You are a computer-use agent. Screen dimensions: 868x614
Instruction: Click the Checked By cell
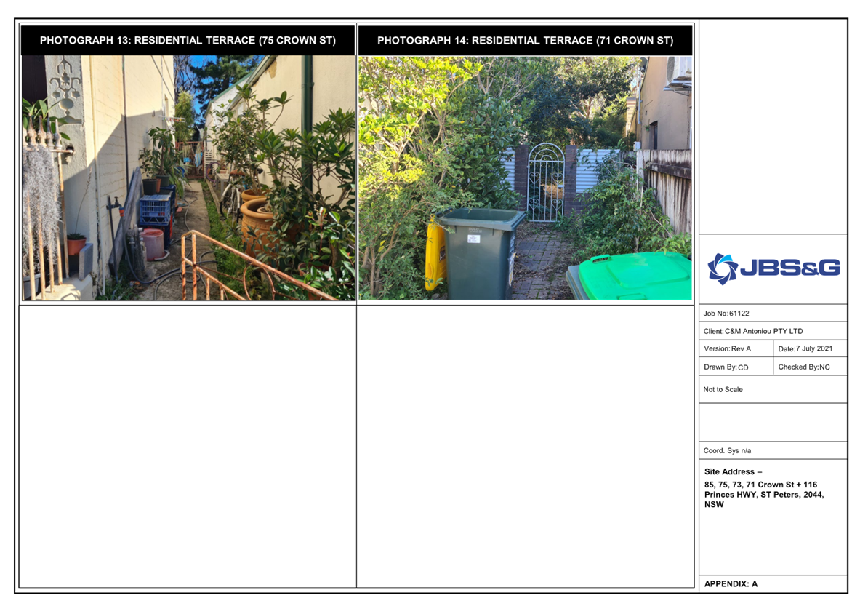pos(803,367)
